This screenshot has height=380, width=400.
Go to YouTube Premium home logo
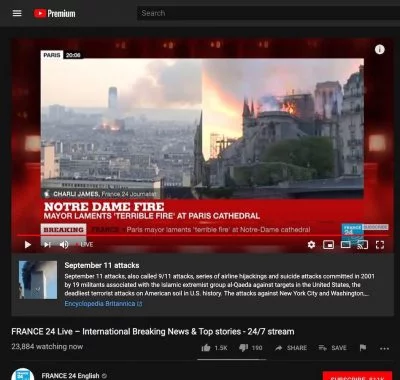pos(55,13)
